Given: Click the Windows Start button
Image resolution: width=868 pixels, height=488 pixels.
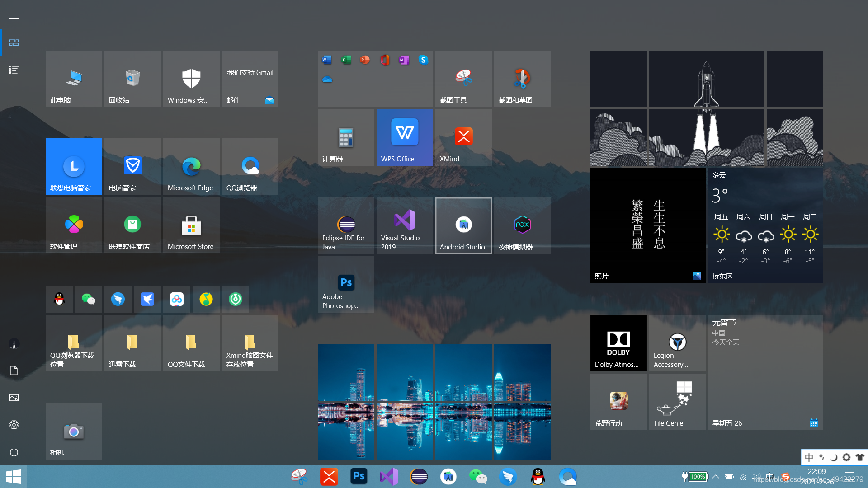Looking at the screenshot, I should tap(14, 477).
